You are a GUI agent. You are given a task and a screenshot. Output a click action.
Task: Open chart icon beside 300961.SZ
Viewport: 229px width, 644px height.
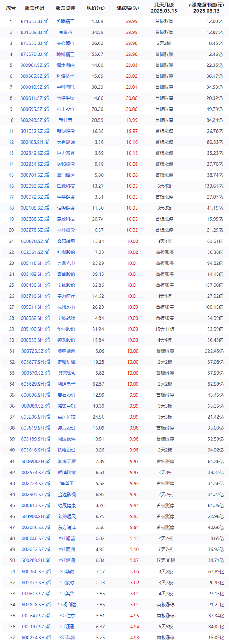47,65
